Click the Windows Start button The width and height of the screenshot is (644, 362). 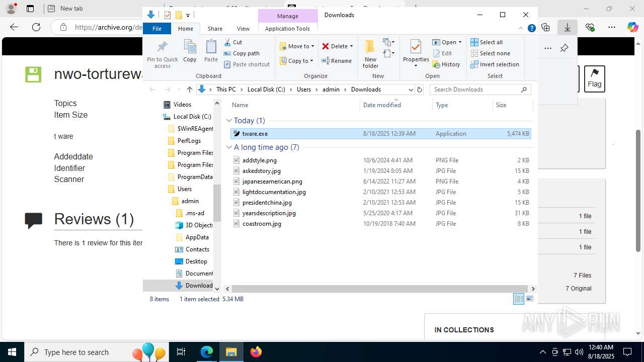[12, 352]
